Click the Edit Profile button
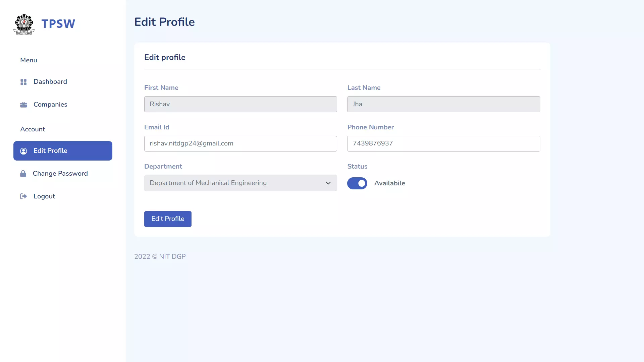Screen dimensions: 644x362 (x=168, y=219)
